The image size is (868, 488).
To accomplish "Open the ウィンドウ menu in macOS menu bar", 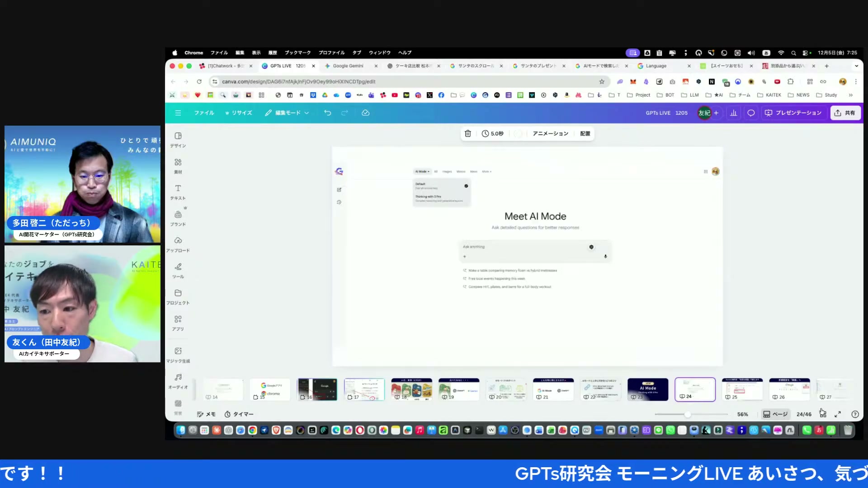I will 380,53.
